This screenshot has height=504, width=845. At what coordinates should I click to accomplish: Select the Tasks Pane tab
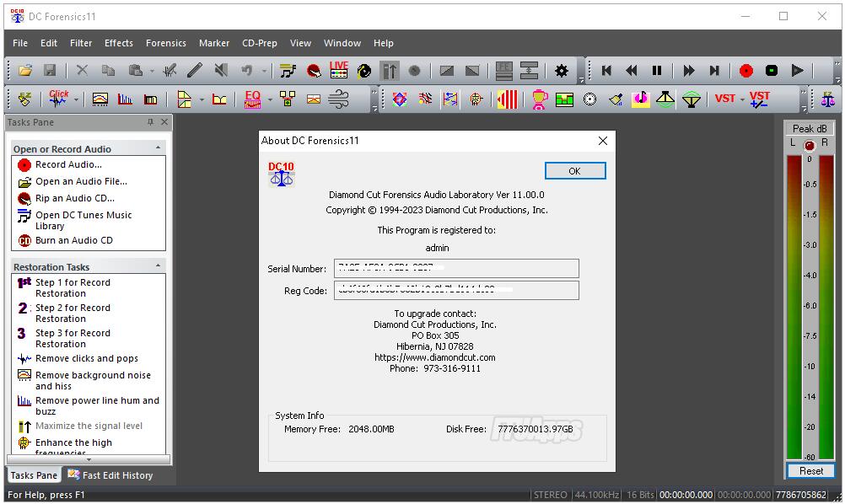[x=34, y=475]
